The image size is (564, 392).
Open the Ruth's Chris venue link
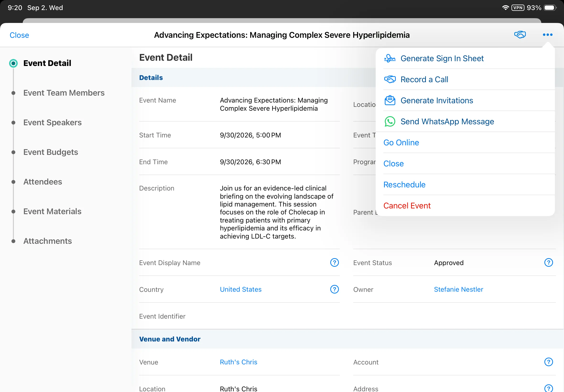click(239, 362)
